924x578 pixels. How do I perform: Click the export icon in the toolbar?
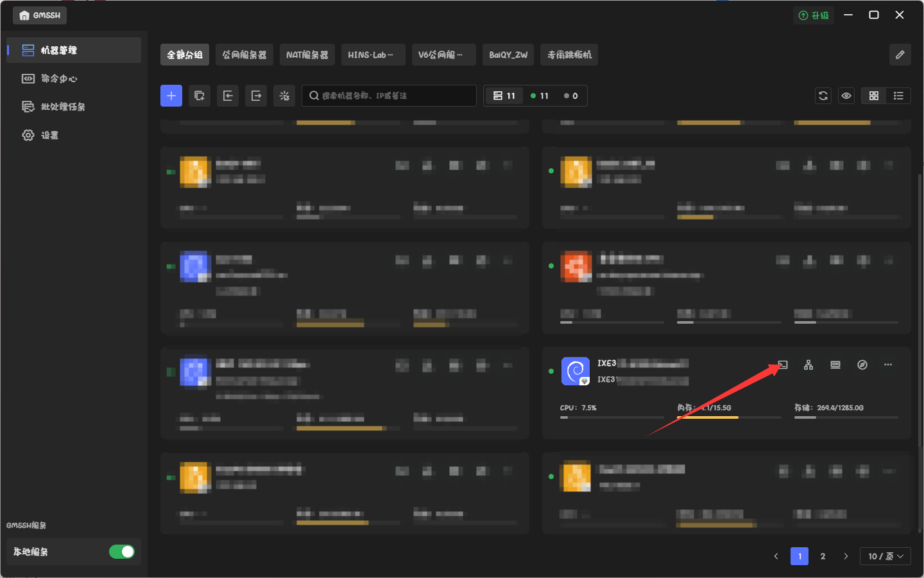click(256, 96)
